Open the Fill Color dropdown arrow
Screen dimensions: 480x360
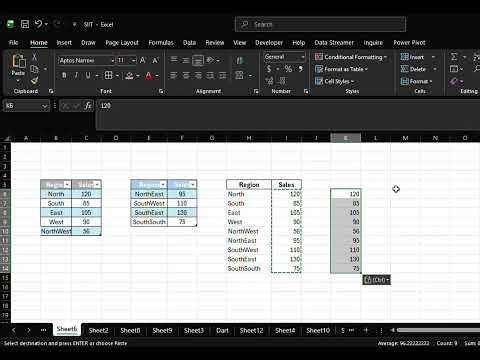tap(138, 76)
